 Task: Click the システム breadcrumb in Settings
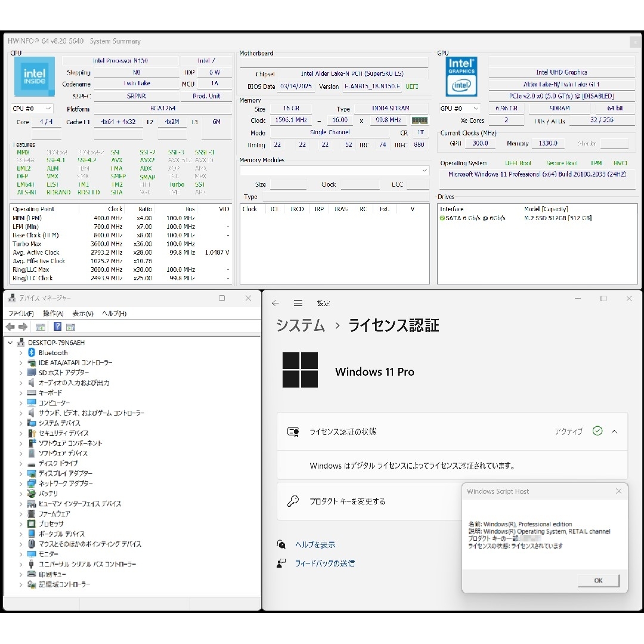coord(300,326)
